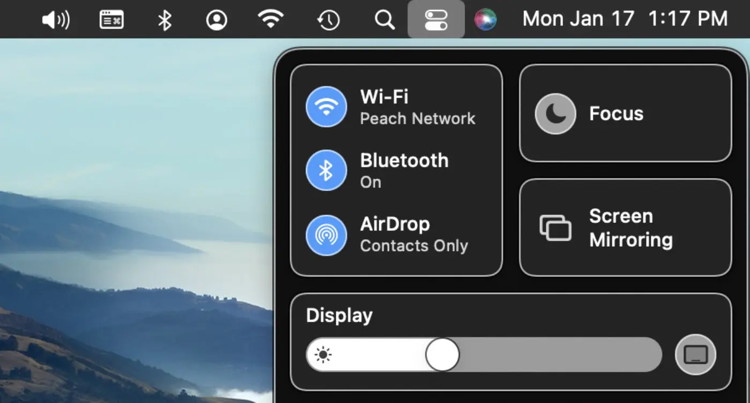The width and height of the screenshot is (750, 403).
Task: Close Control Center via its menu bar icon
Action: (x=436, y=20)
